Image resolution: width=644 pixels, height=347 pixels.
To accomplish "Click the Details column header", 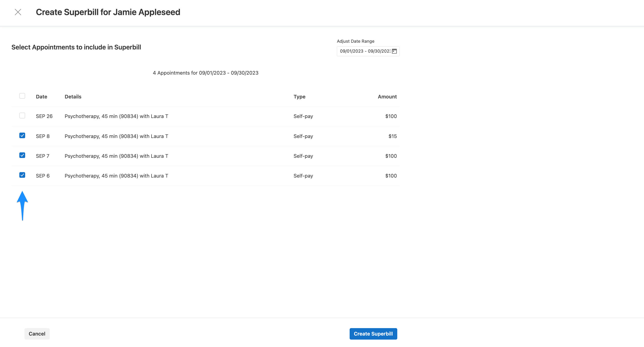I will tap(73, 96).
